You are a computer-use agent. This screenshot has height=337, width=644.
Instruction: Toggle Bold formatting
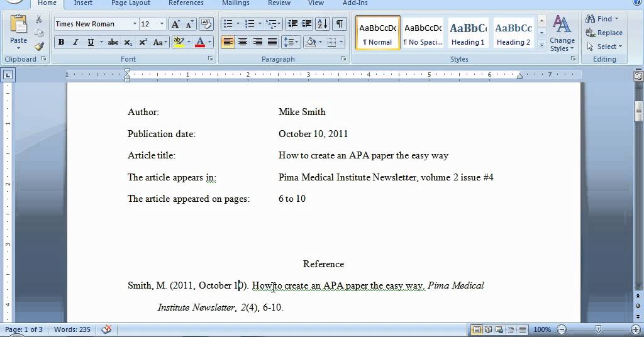click(x=62, y=42)
